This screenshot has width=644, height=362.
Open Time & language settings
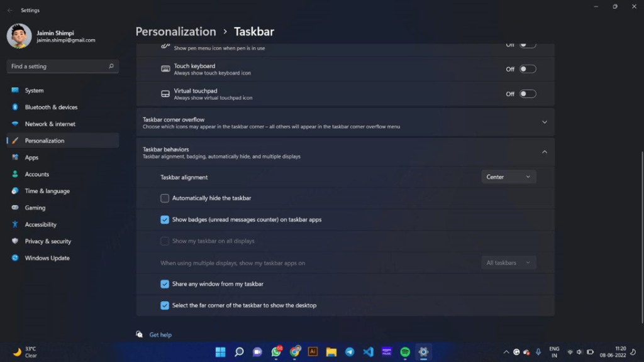(63, 191)
